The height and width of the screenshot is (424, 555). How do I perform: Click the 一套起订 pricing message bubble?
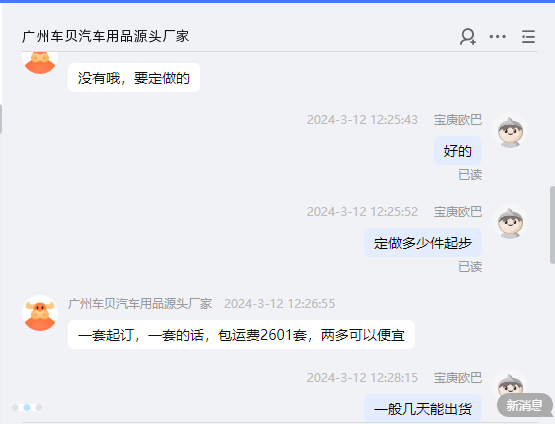pyautogui.click(x=241, y=334)
